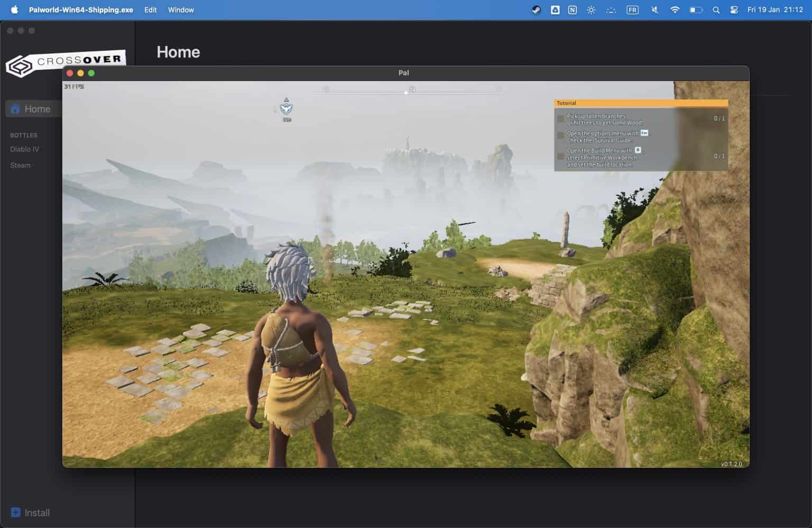Screen dimensions: 812x528
Task: Expand the Palworld-Win64-Shipping.exe app menu
Action: click(x=81, y=10)
